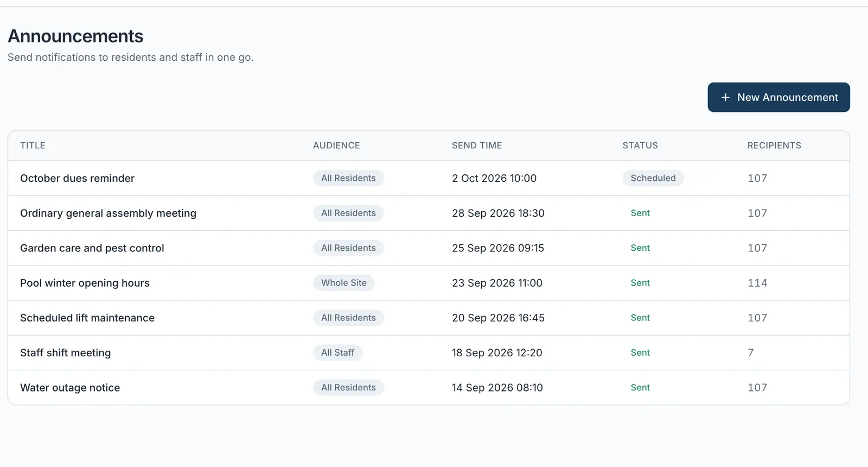Click Sent status of Water outage notice

[640, 388]
